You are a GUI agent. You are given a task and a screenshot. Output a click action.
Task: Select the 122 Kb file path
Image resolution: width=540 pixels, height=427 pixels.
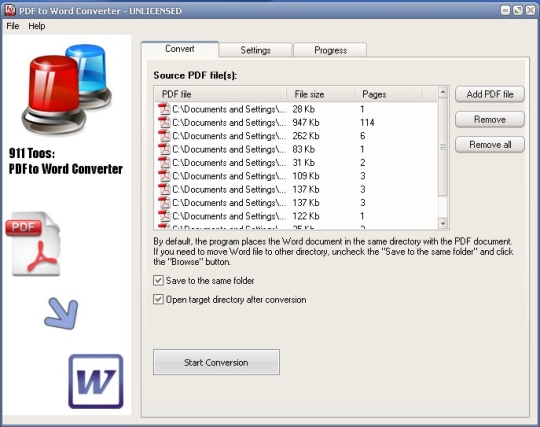[229, 216]
